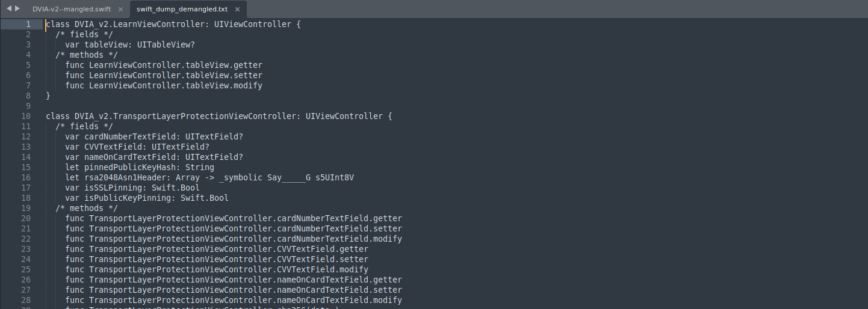Click the previous tab left arrow

tap(9, 8)
